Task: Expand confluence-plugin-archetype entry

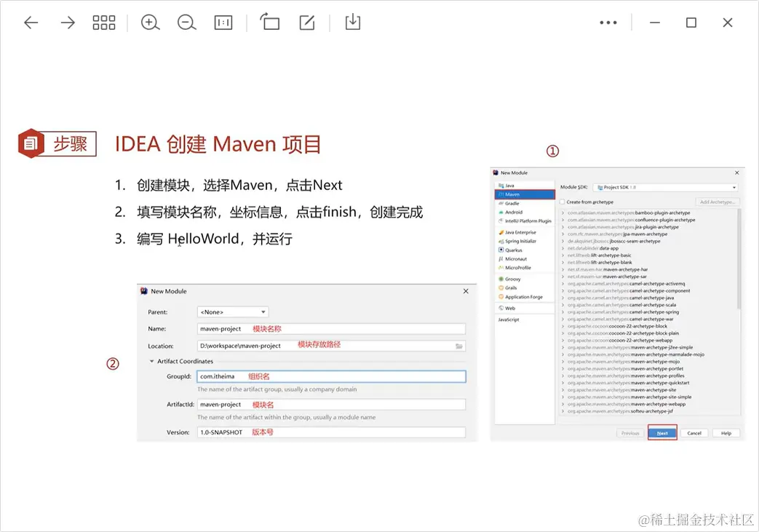Action: [x=563, y=220]
